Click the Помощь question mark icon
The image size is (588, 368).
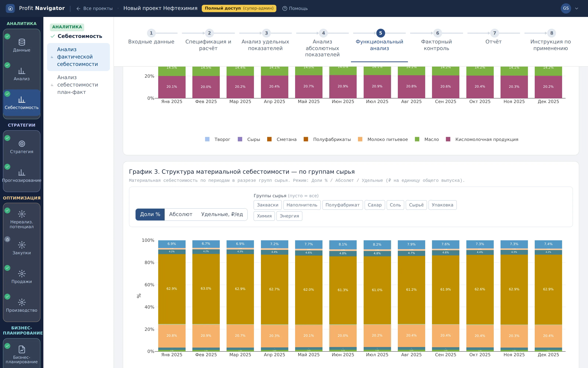point(284,8)
